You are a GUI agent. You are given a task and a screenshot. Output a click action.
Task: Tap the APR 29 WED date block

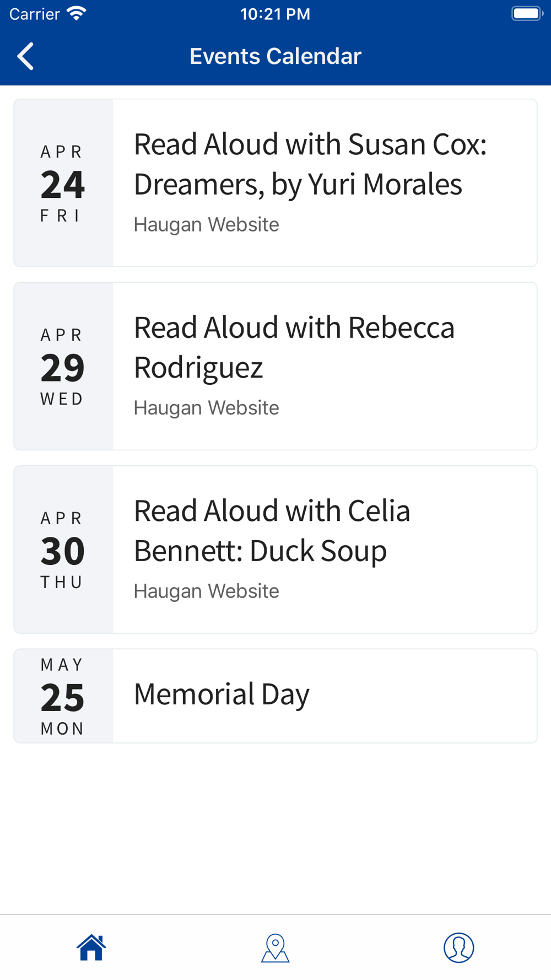pyautogui.click(x=63, y=366)
